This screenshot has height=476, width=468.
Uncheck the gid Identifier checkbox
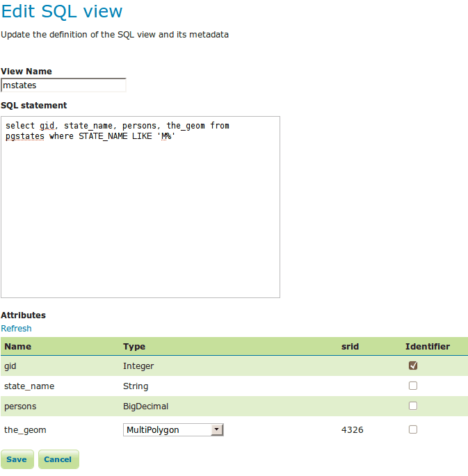coord(413,366)
